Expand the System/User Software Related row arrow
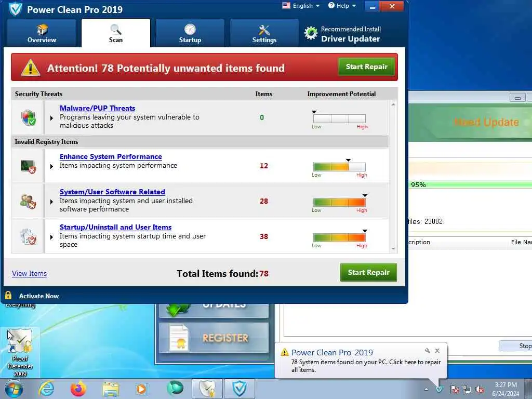532x399 pixels. coord(51,202)
